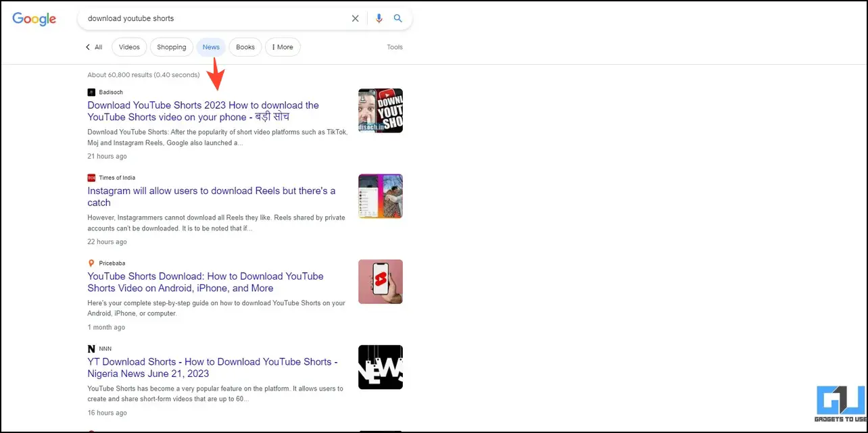Open the Pricebaba source favicon
This screenshot has height=433, width=868.
click(91, 263)
